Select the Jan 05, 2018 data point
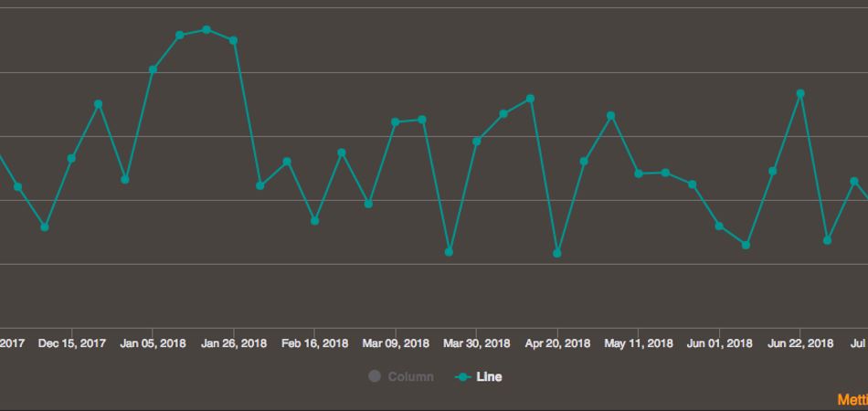This screenshot has height=411, width=868. (153, 69)
